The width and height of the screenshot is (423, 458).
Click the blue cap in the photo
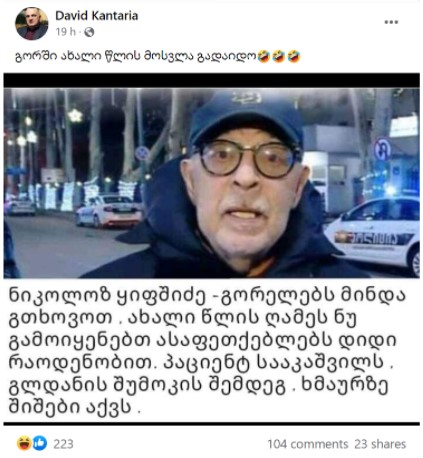click(x=246, y=117)
